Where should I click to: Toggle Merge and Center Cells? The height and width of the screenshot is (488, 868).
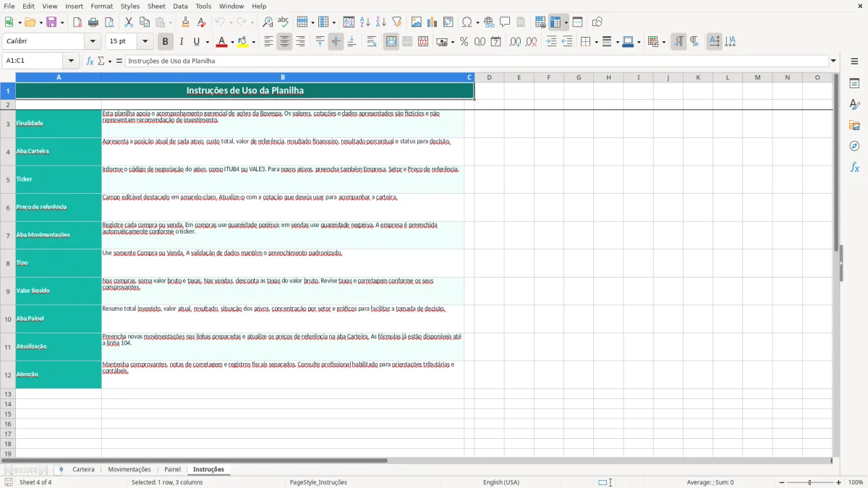click(391, 42)
